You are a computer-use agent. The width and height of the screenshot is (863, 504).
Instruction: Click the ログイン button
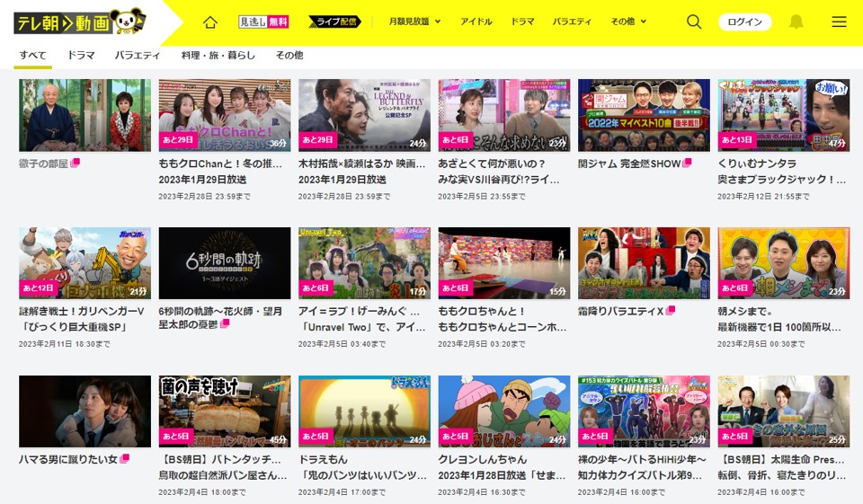point(744,22)
